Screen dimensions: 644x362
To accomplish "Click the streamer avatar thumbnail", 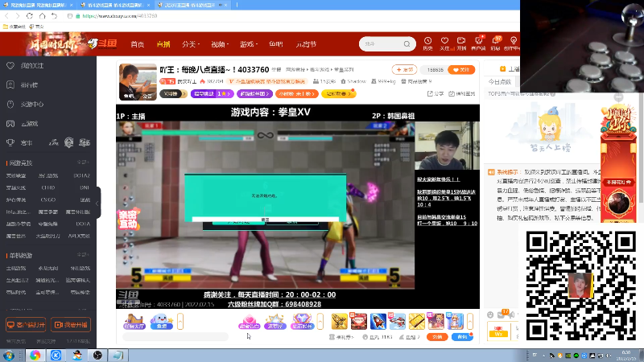I will [x=138, y=82].
